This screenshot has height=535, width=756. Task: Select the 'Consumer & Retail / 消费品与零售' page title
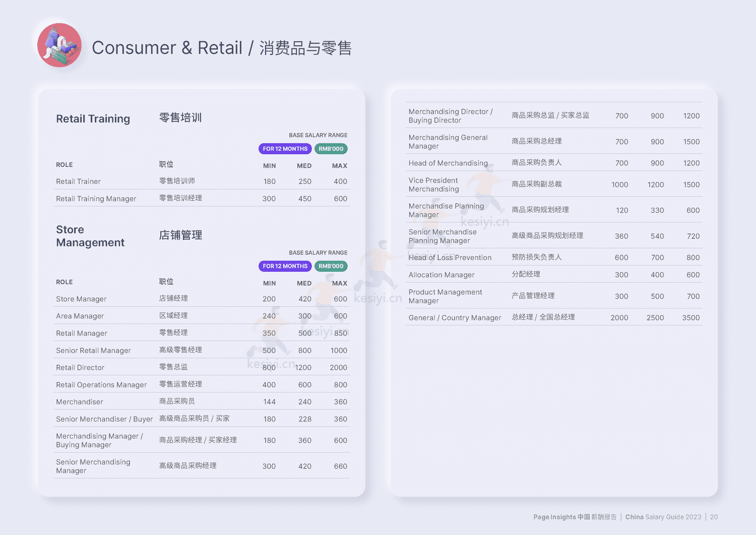[222, 48]
